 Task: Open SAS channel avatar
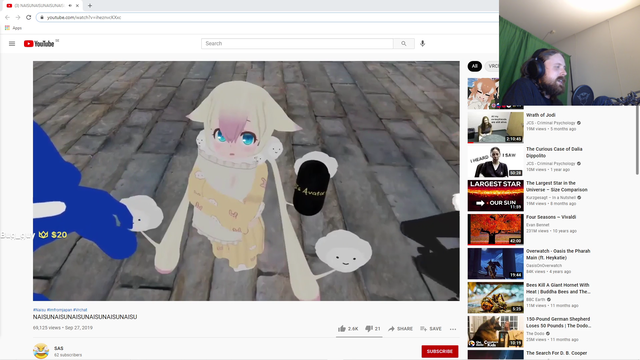(x=41, y=351)
